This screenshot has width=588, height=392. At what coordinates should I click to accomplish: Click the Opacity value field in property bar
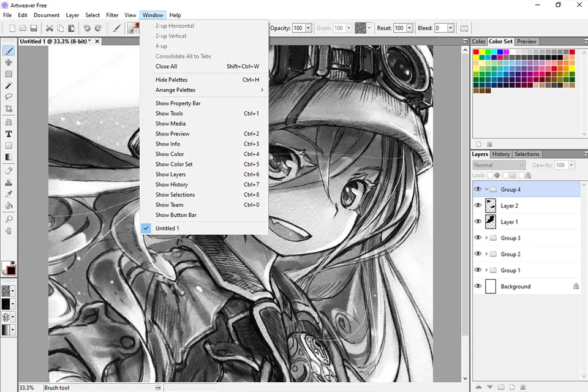298,28
